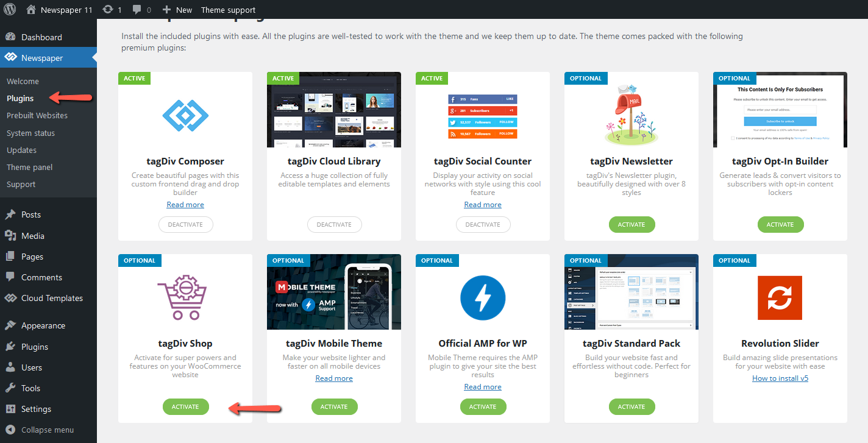Screen dimensions: 868x443
Task: Deactivate the tagDiv Composer plugin
Action: pyautogui.click(x=185, y=224)
